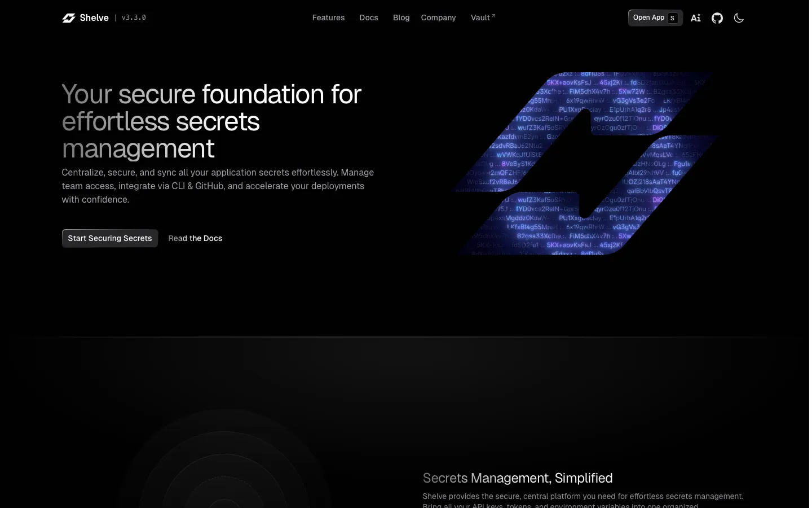Follow the Read the Docs link

(x=195, y=238)
